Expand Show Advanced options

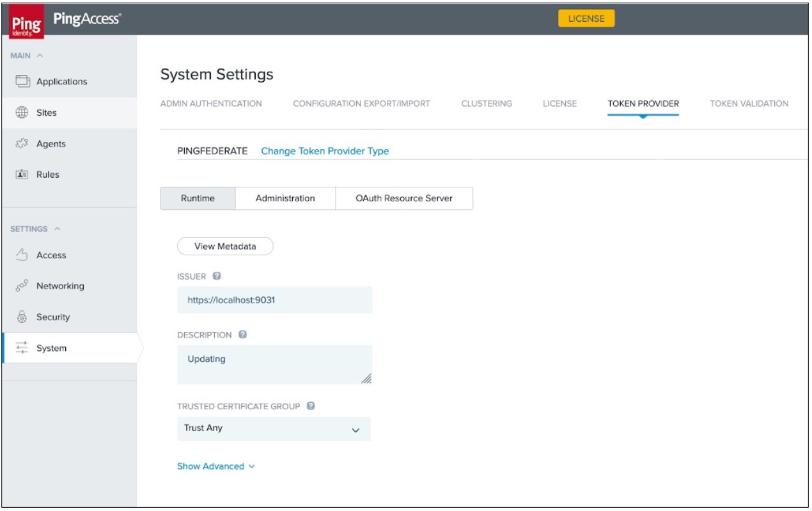(215, 466)
